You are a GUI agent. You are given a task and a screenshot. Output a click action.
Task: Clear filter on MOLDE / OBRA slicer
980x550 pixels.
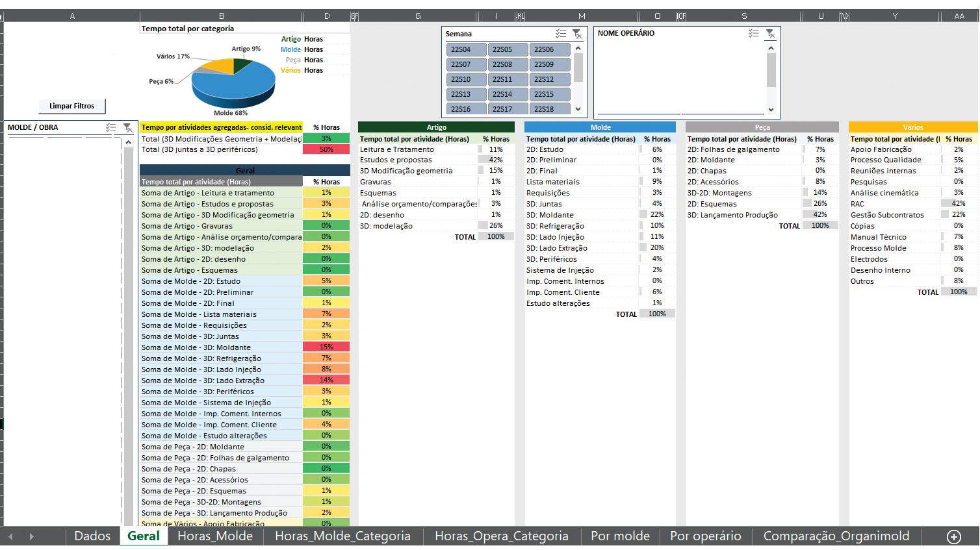[127, 128]
